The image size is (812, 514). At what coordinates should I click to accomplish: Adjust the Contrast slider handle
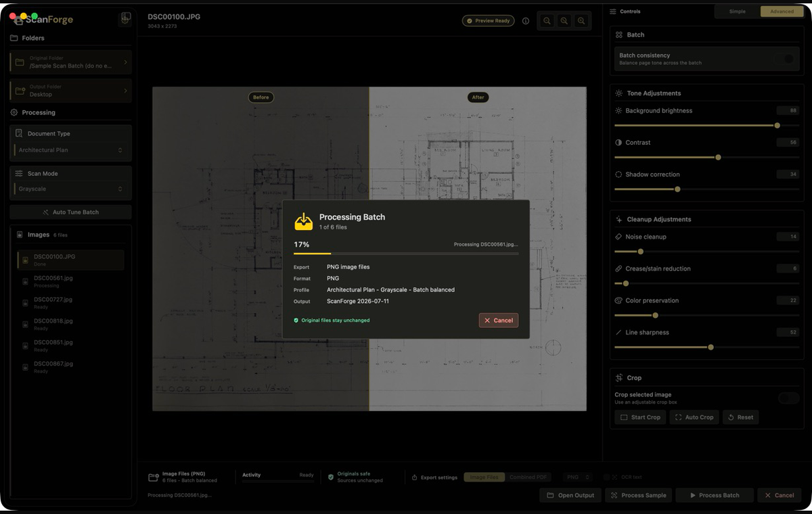point(718,157)
